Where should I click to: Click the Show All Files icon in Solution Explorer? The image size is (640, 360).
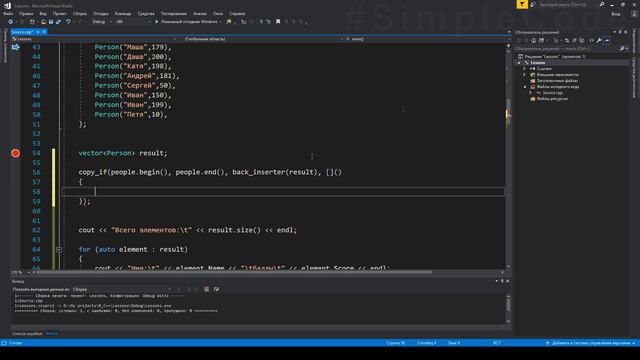(582, 40)
